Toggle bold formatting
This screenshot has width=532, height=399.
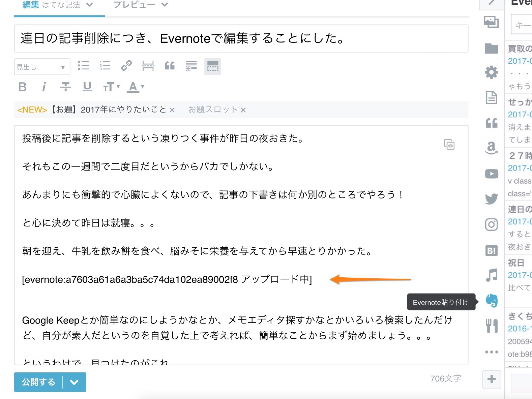23,87
